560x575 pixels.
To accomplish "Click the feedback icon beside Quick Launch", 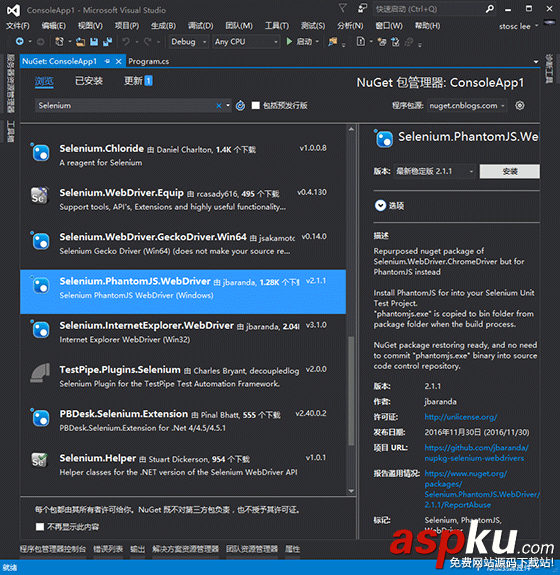I will 362,8.
